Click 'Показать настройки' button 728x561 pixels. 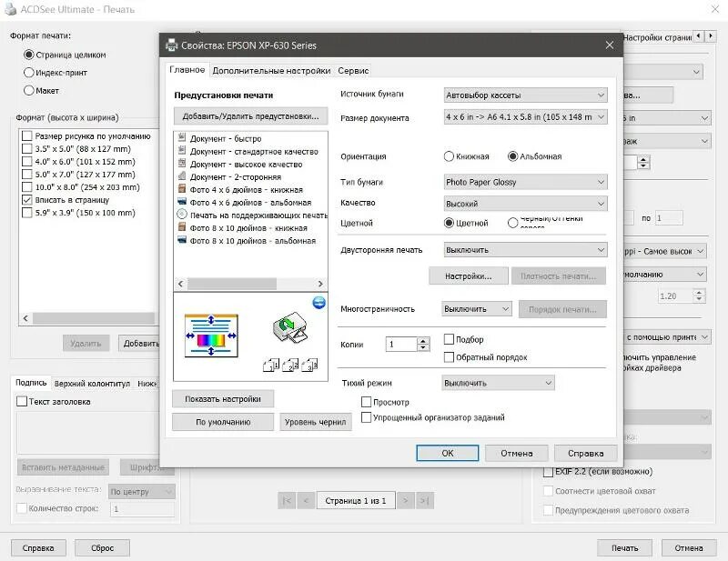pos(223,399)
